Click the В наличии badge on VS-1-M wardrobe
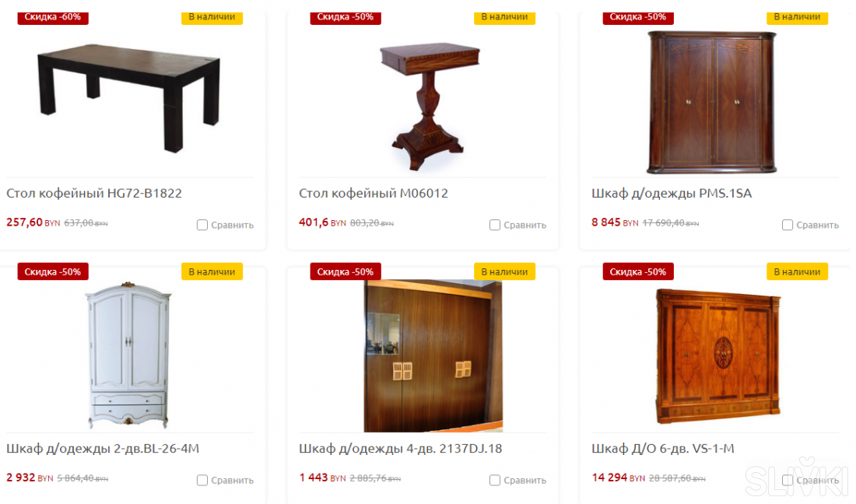This screenshot has height=504, width=856. tap(797, 271)
